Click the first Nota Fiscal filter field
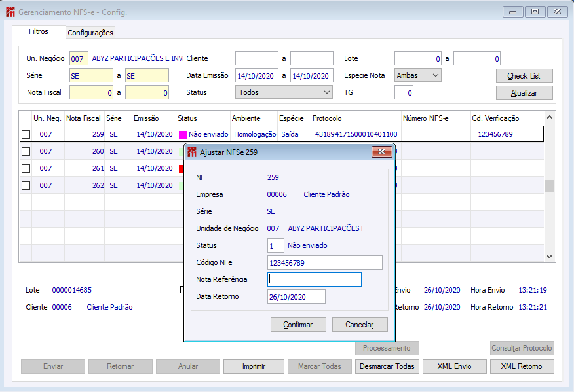 [x=91, y=92]
